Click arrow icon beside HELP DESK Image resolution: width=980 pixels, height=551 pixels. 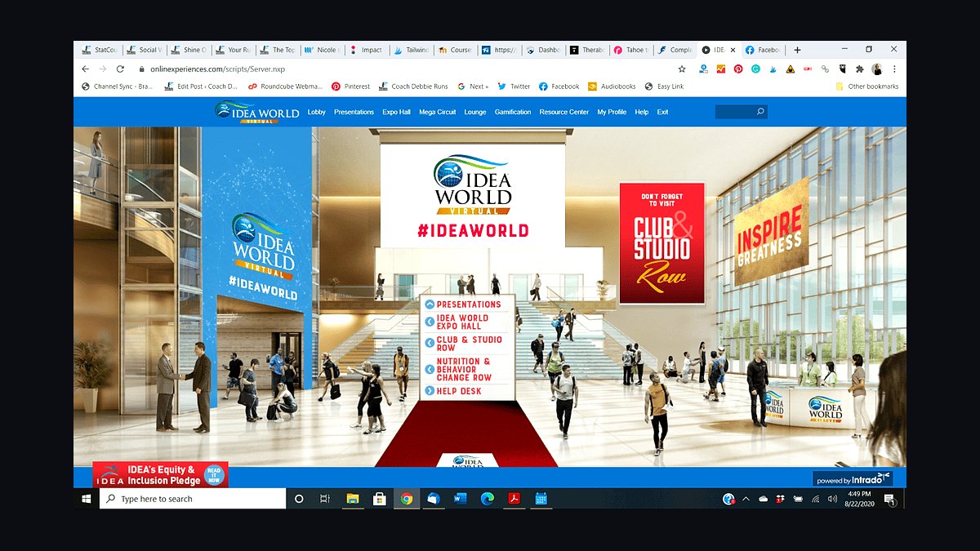pyautogui.click(x=430, y=391)
